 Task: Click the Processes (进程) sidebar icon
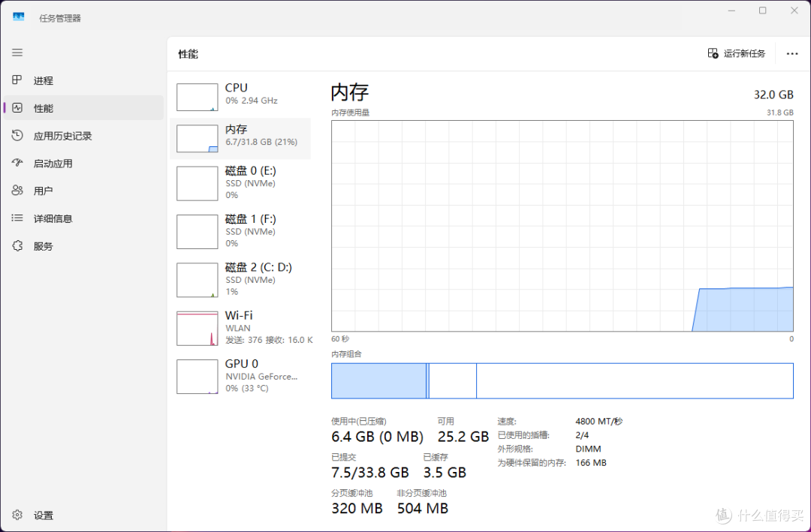(17, 80)
